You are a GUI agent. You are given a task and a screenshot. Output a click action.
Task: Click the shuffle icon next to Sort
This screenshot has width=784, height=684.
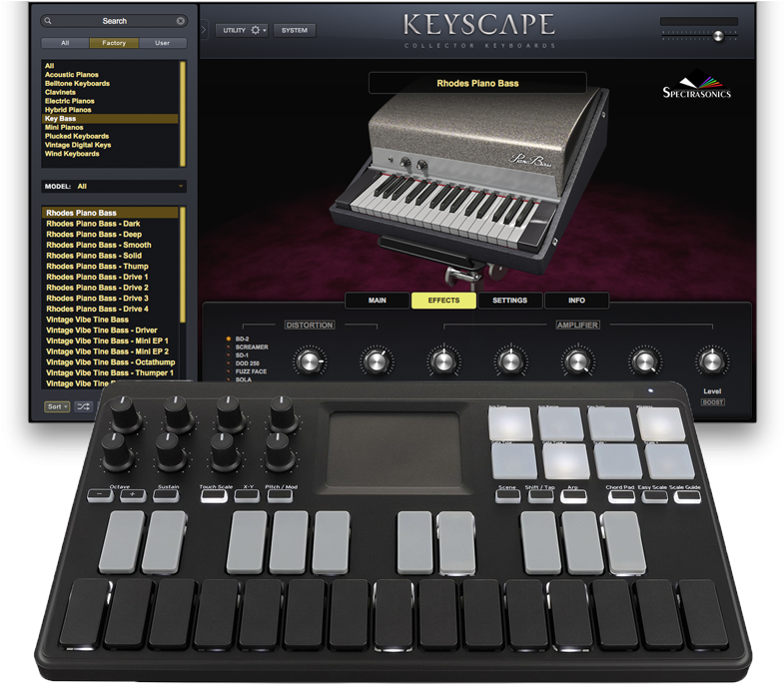[x=83, y=406]
